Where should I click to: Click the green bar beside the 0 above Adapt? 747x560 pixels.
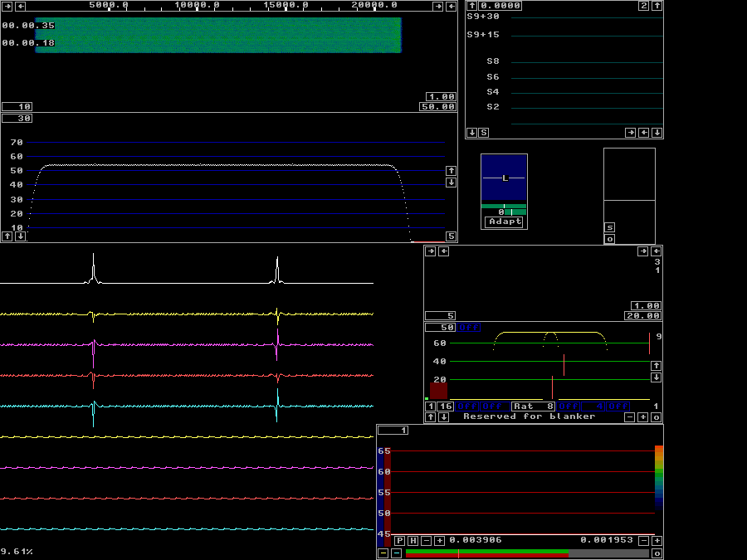point(515,212)
